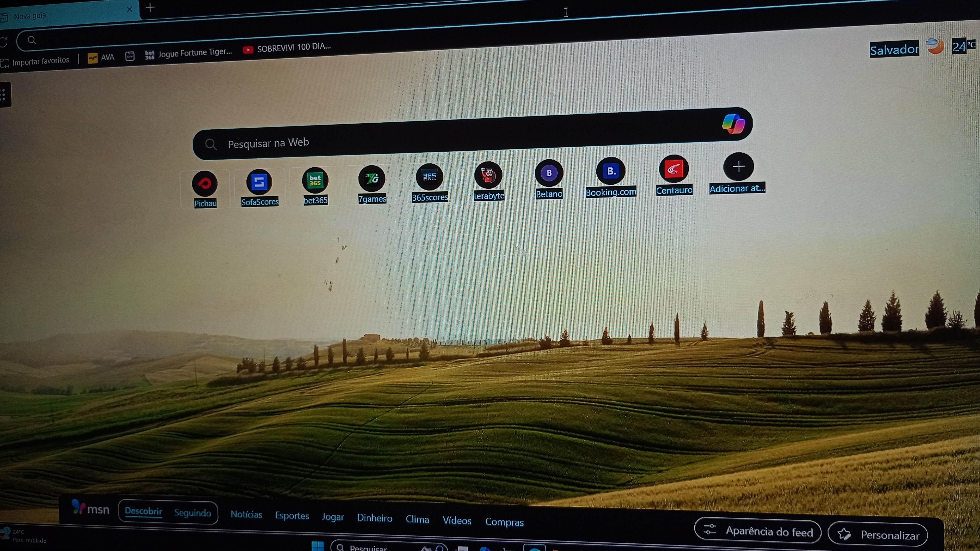980x551 pixels.
Task: Open Aparência do feed settings
Action: [x=757, y=530]
